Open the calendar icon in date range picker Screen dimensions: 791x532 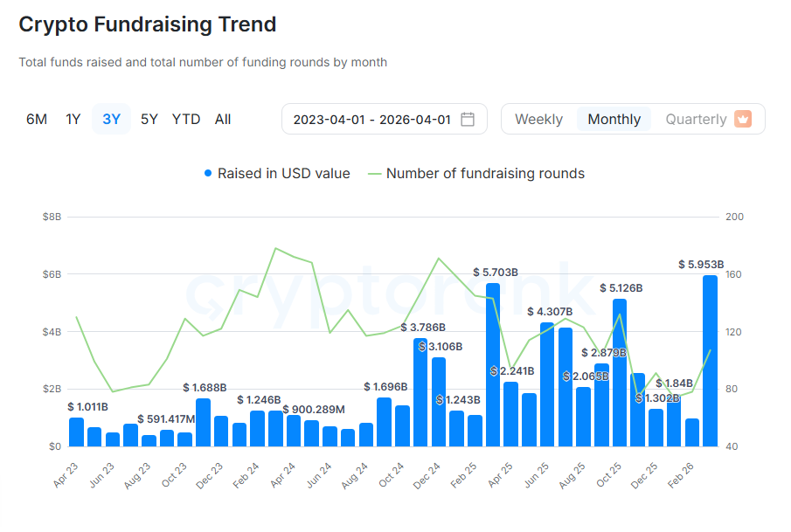coord(468,119)
